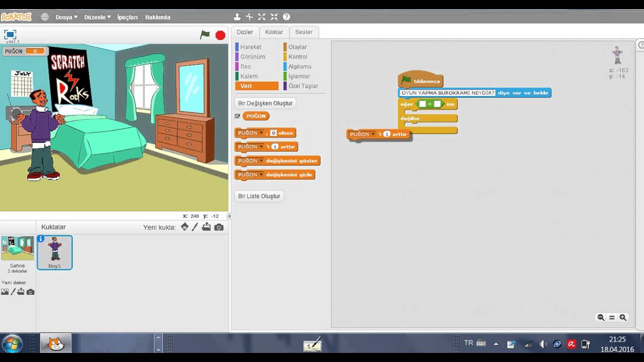Image resolution: width=644 pixels, height=362 pixels.
Task: Zoom in the scripts area
Action: coord(623,317)
